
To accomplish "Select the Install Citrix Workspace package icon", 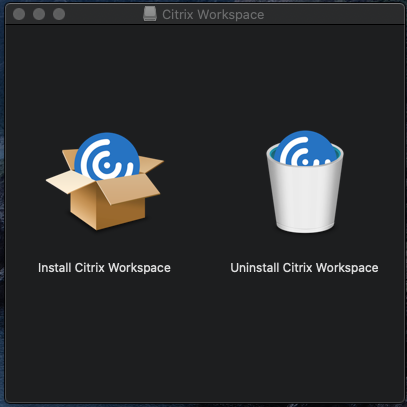I will [x=105, y=181].
